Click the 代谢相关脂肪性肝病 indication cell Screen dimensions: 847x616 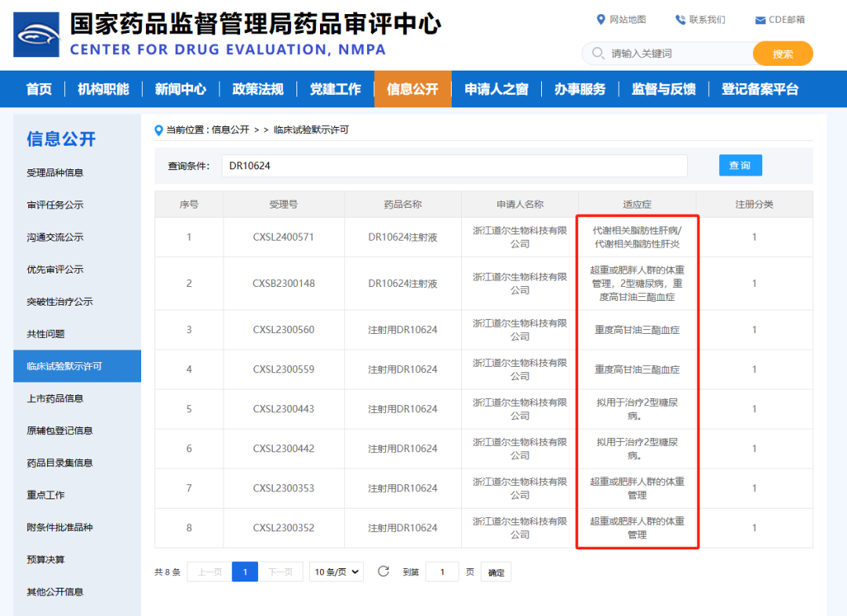(637, 237)
